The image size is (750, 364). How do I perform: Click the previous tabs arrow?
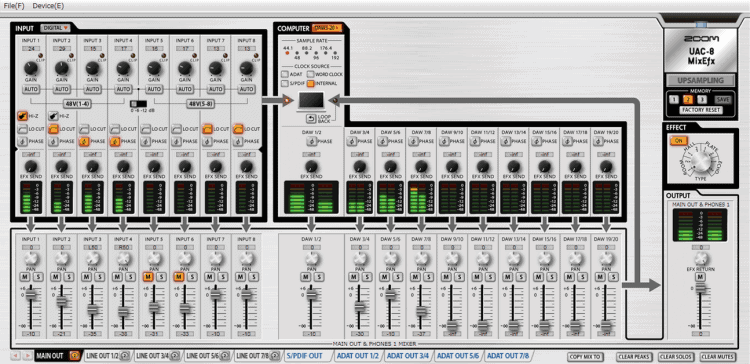coord(15,356)
